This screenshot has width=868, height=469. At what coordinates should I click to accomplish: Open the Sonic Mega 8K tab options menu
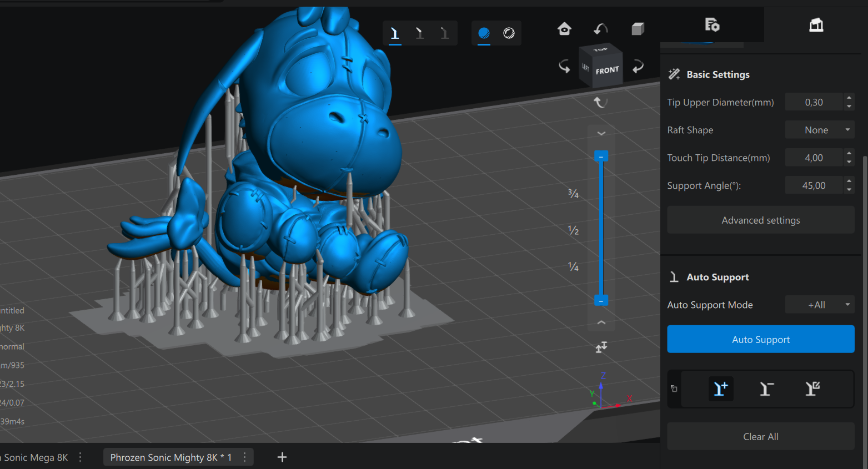tap(81, 457)
